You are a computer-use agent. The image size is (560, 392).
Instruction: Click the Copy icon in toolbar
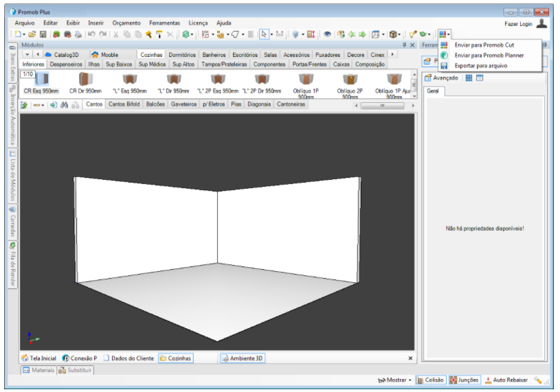[x=127, y=34]
